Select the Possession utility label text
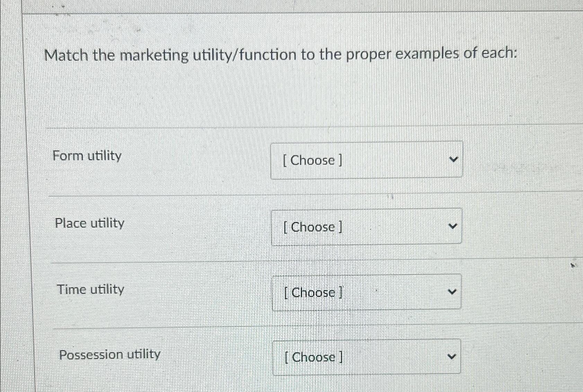The width and height of the screenshot is (583, 392). click(x=109, y=354)
